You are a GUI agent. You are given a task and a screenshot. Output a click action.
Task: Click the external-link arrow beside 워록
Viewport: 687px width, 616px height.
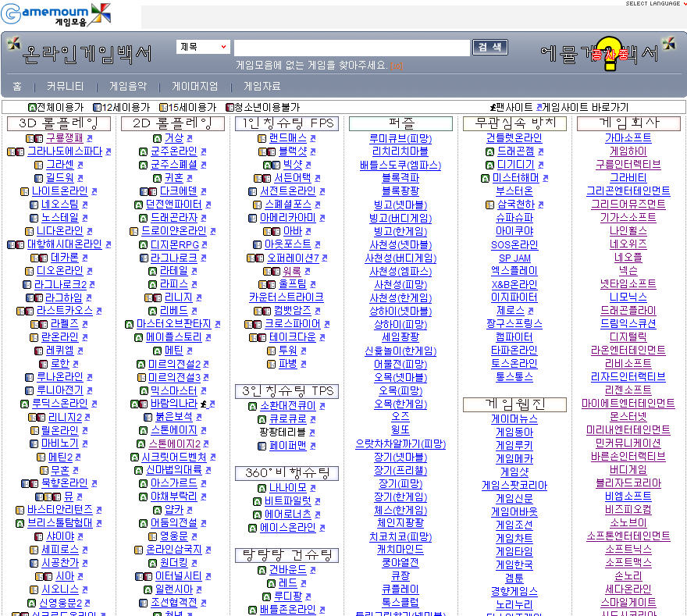[308, 271]
